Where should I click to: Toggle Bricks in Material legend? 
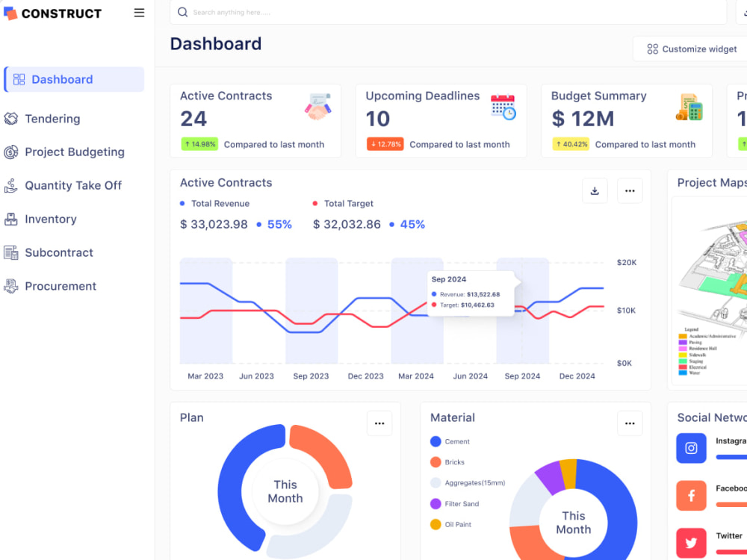(x=447, y=462)
